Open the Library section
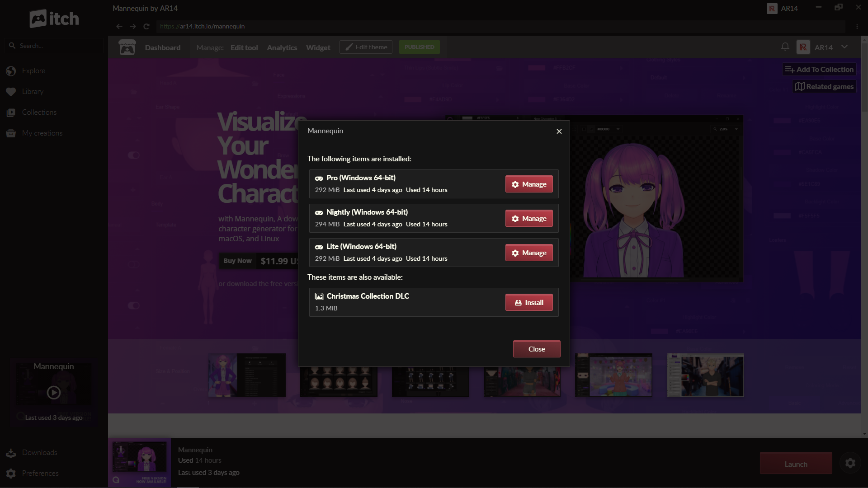Image resolution: width=868 pixels, height=488 pixels. click(33, 91)
